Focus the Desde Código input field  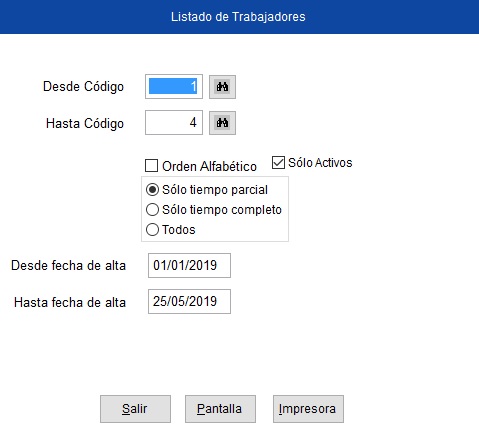(174, 87)
